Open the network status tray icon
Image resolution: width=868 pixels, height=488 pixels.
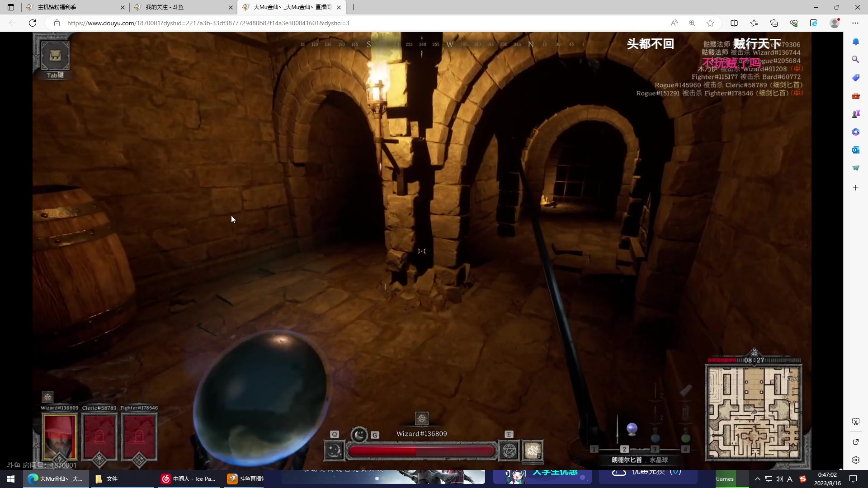768,479
